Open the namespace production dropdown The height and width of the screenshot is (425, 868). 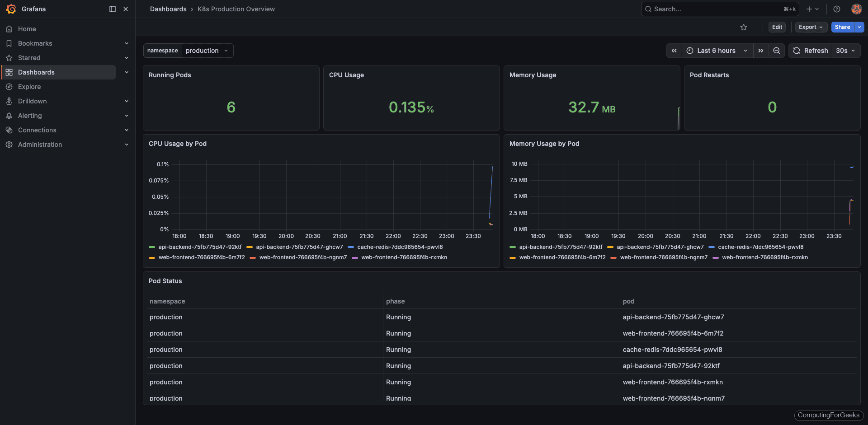pos(207,51)
